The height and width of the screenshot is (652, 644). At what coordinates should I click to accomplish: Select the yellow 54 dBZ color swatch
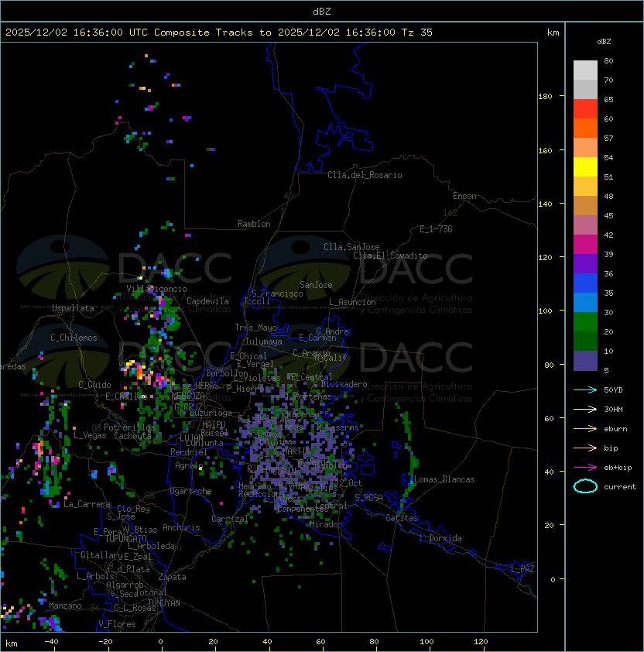(x=585, y=166)
